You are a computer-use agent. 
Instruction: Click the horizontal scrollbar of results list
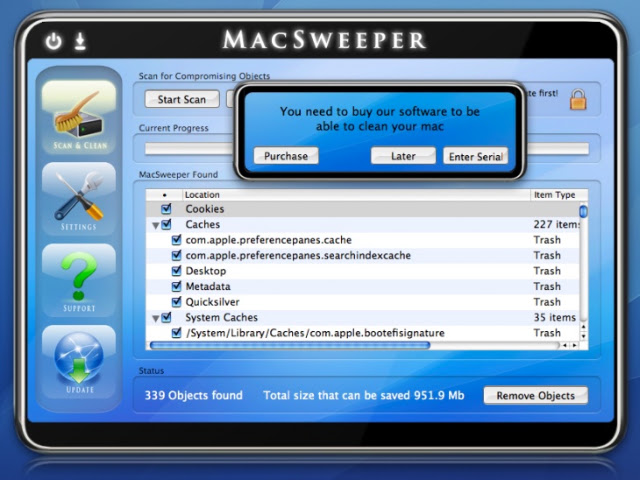pos(290,345)
